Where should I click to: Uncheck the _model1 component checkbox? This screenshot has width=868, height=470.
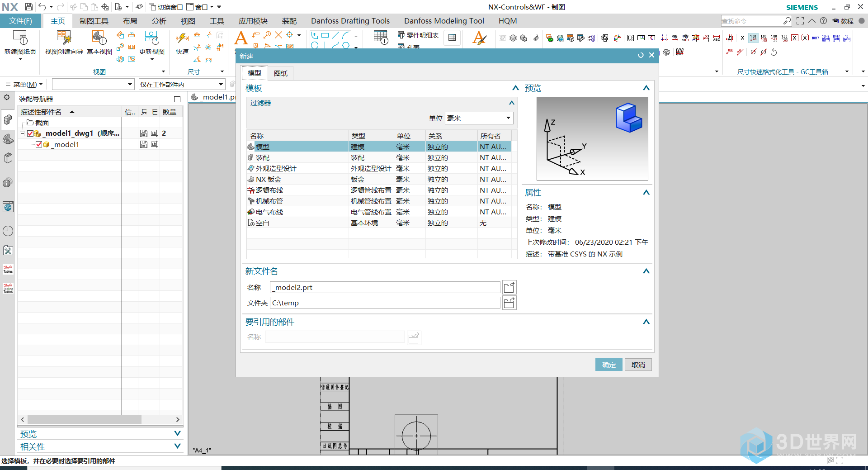click(39, 145)
